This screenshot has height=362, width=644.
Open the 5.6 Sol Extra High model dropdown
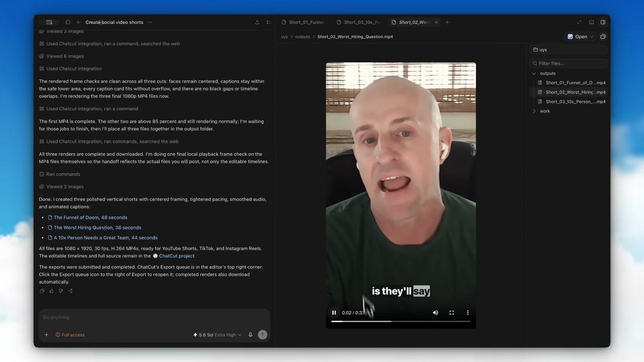217,335
